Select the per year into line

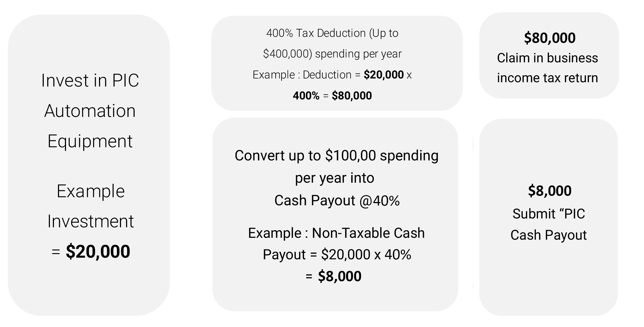[335, 178]
